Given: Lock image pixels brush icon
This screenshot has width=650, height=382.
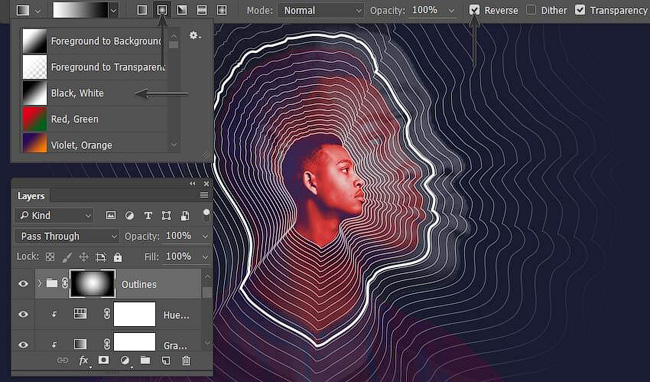Looking at the screenshot, I should (x=67, y=257).
